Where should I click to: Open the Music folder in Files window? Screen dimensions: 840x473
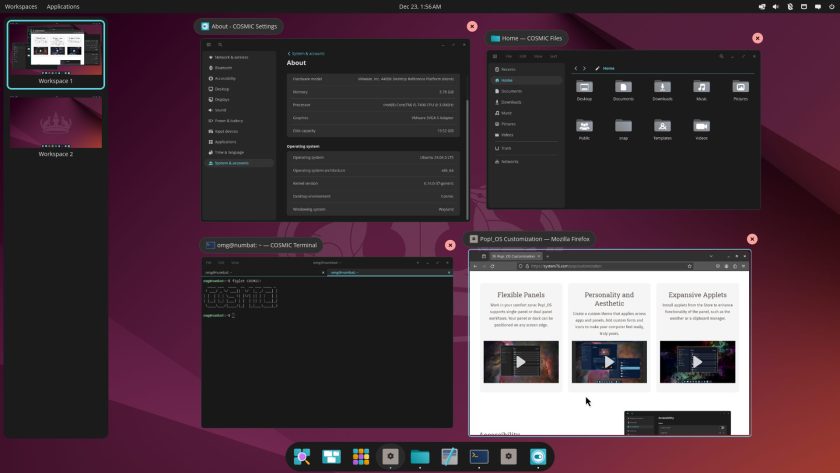coord(701,91)
